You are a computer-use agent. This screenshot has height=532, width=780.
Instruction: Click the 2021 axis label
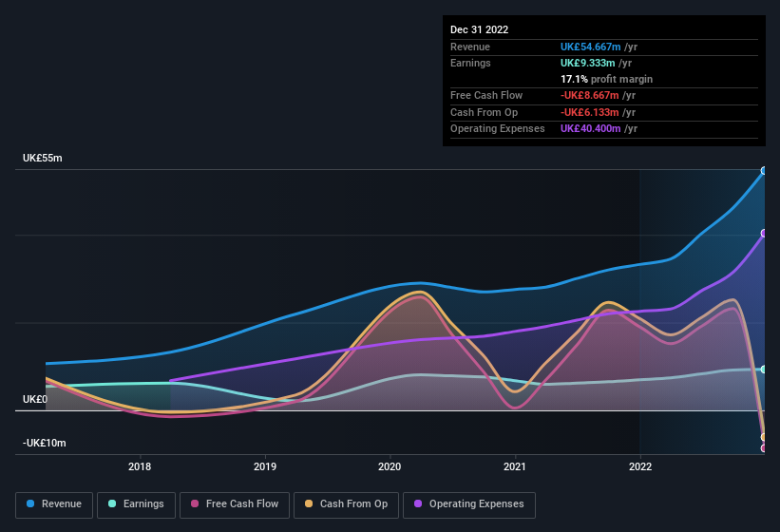pos(514,466)
